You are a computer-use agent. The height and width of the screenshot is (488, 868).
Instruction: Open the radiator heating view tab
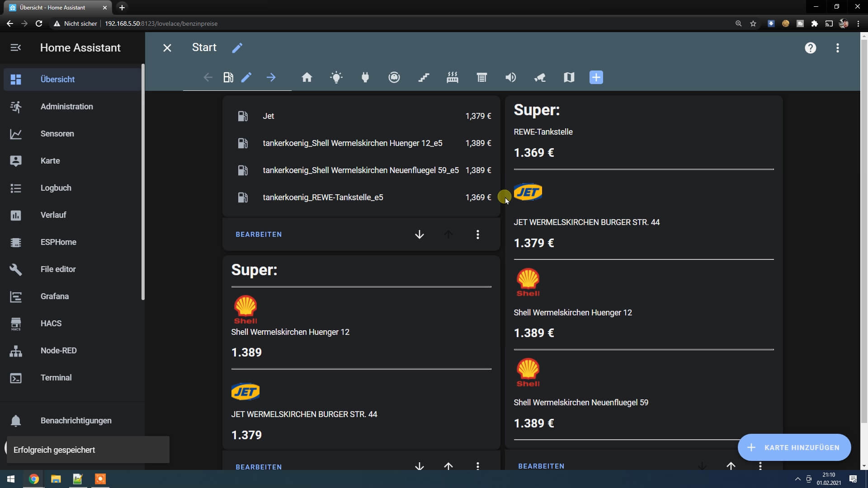(453, 77)
